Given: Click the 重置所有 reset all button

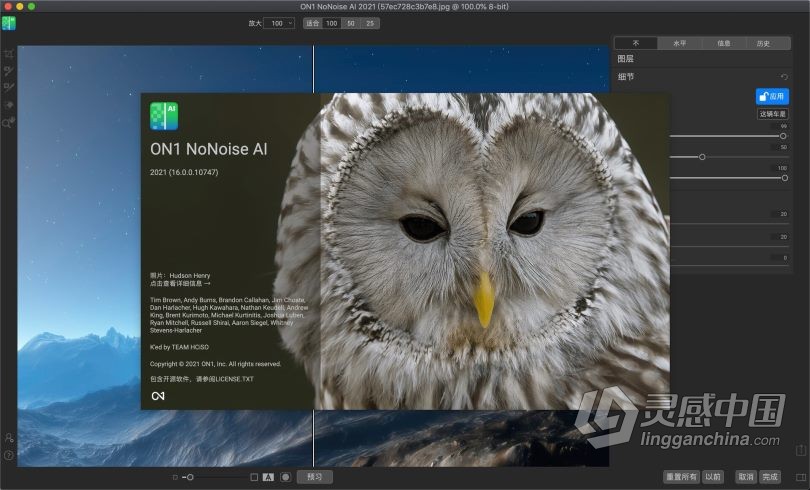Looking at the screenshot, I should (681, 477).
